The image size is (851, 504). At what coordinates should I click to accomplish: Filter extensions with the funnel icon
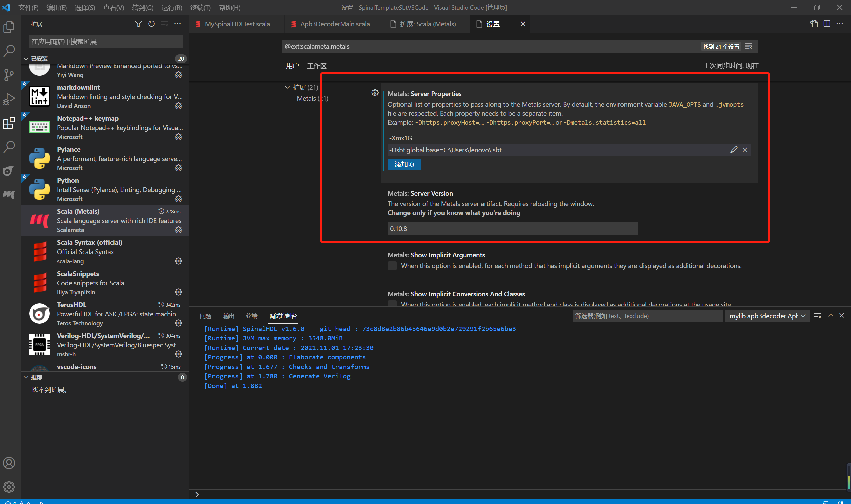point(138,24)
